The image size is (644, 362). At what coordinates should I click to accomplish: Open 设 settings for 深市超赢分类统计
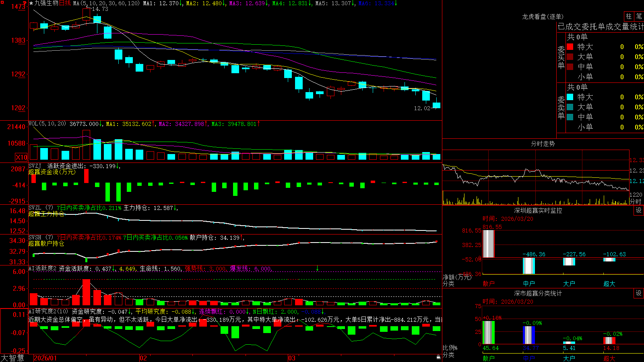tap(639, 293)
